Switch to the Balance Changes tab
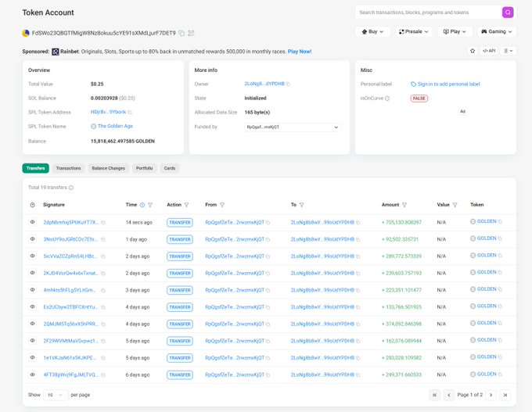 (x=108, y=168)
